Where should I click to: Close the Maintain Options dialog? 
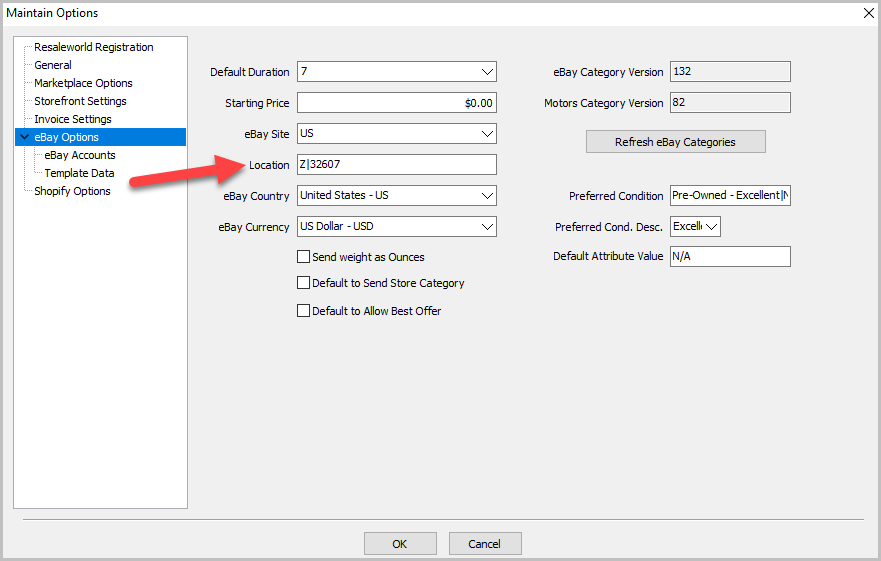click(868, 13)
